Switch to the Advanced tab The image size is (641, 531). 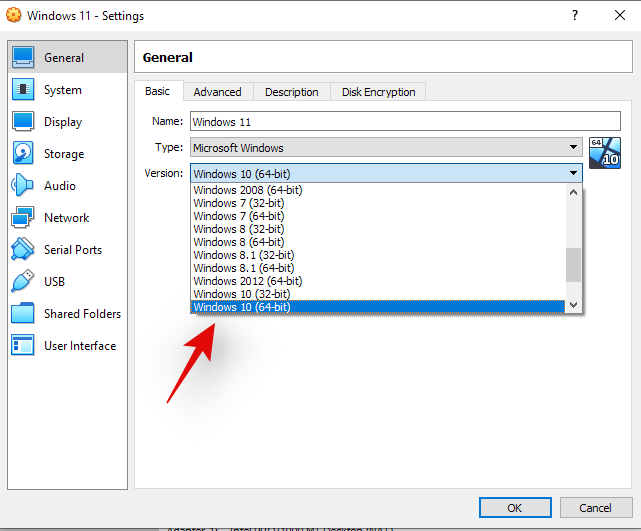tap(217, 92)
